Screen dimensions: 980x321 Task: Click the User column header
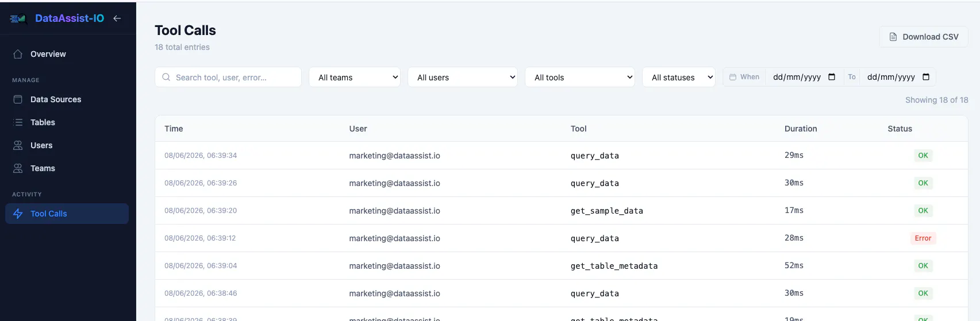(358, 129)
